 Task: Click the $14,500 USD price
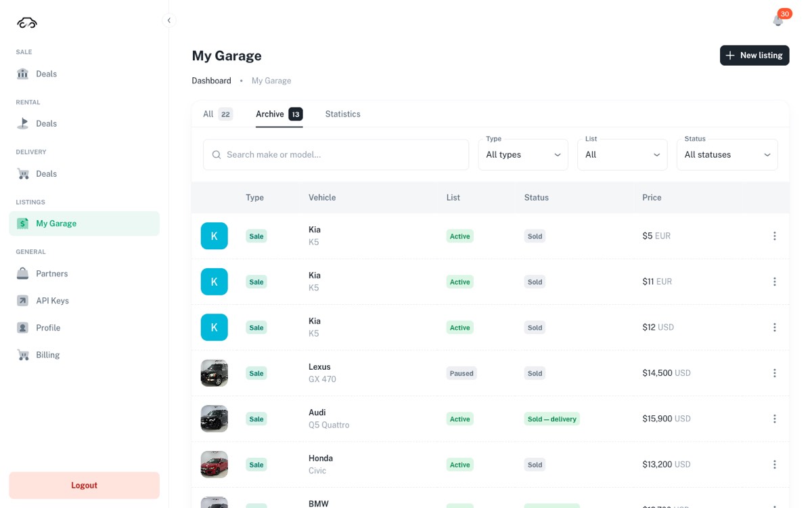click(667, 373)
